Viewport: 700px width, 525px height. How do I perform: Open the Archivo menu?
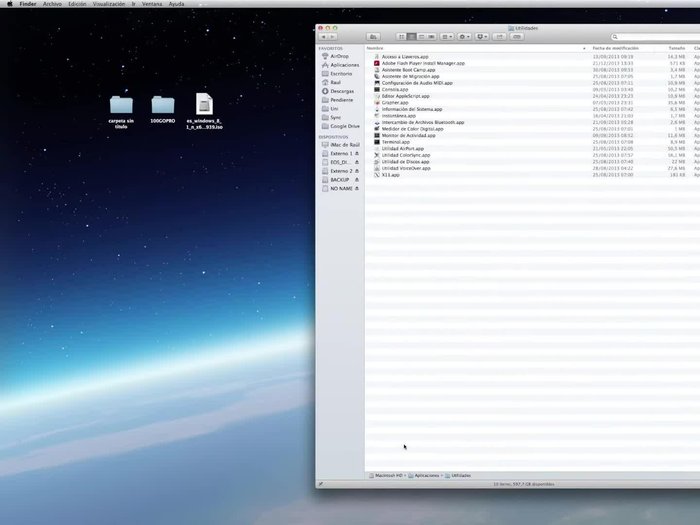52,4
